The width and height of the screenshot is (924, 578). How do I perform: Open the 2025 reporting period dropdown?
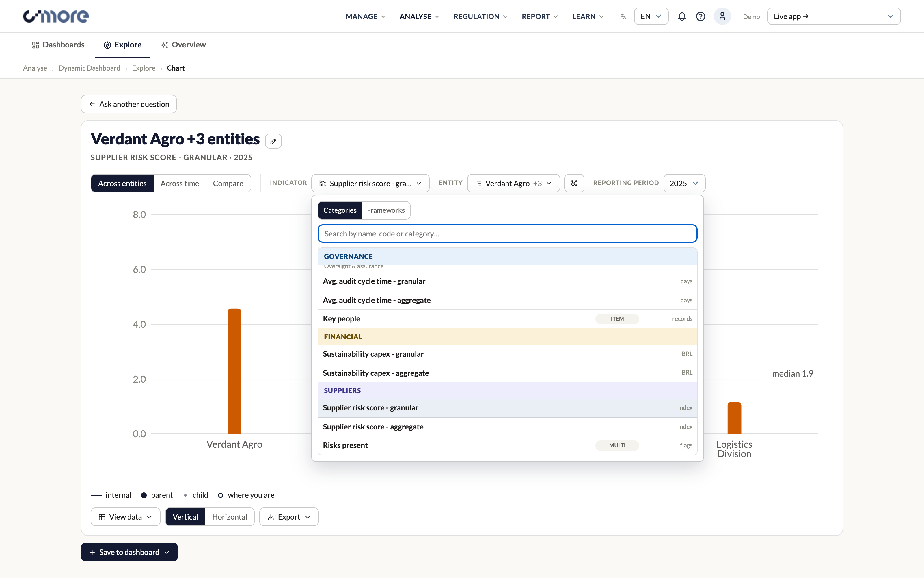684,183
